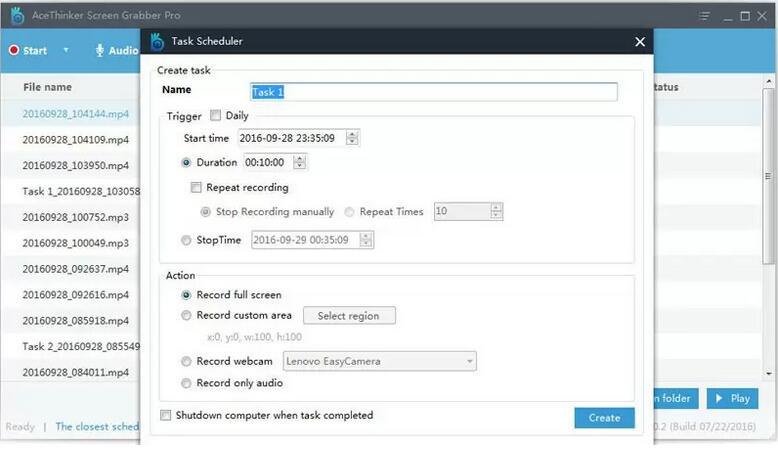The height and width of the screenshot is (453, 778).
Task: Select Record only audio option
Action: 186,384
